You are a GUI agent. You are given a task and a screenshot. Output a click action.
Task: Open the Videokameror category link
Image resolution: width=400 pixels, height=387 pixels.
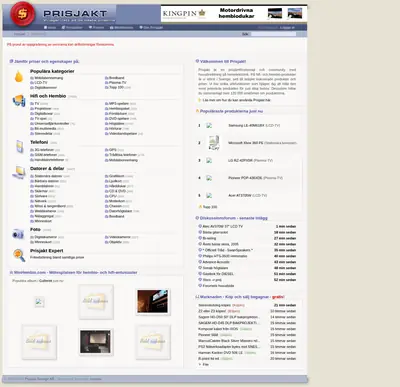pyautogui.click(x=120, y=237)
